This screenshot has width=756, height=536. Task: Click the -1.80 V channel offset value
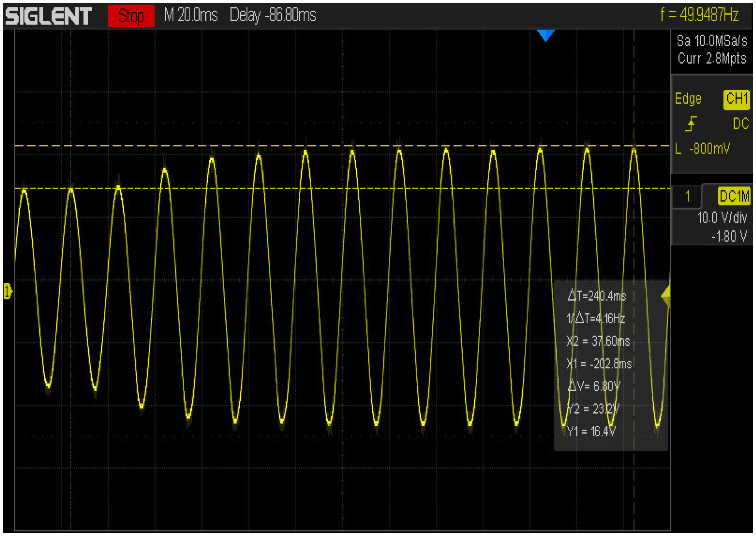point(729,236)
